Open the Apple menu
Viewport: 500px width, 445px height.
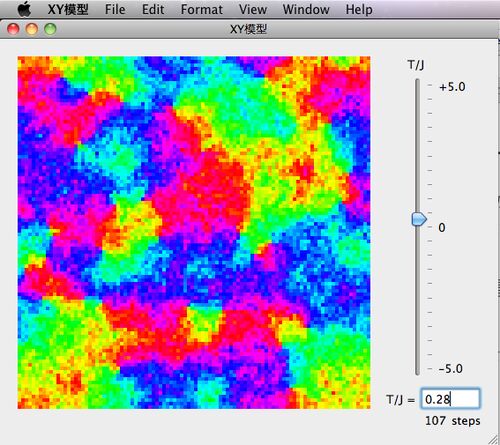tap(24, 9)
